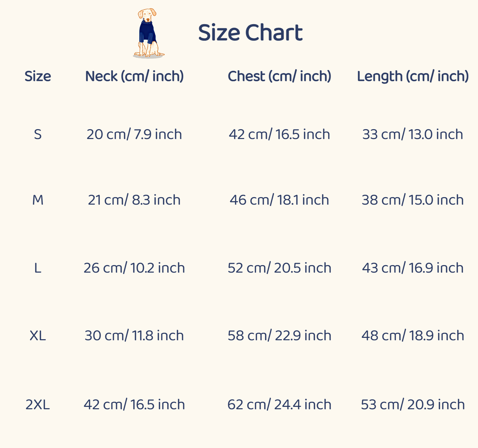Click the XL size row label

tap(38, 335)
